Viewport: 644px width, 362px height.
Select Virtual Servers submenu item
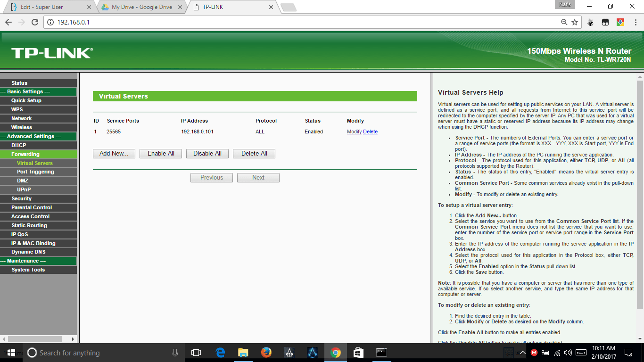pyautogui.click(x=38, y=163)
